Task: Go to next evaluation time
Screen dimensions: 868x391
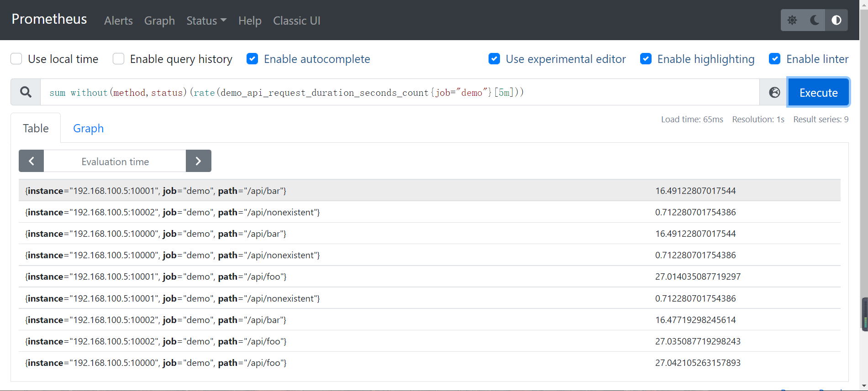Action: [x=198, y=161]
